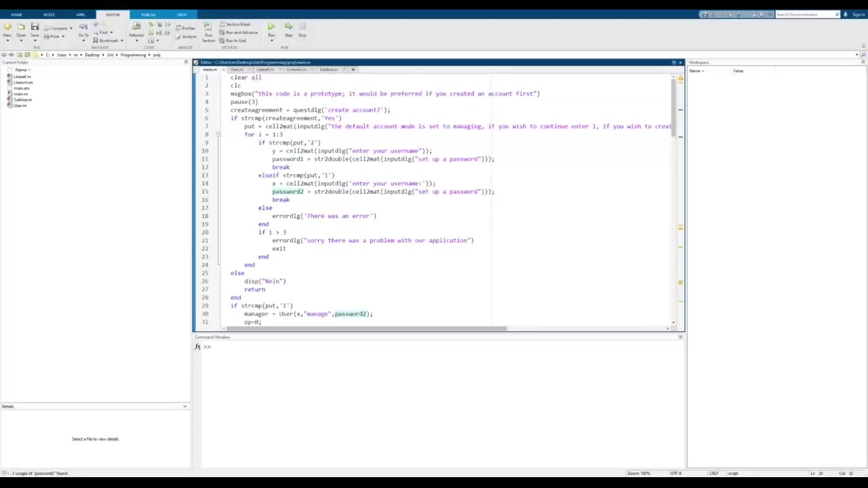Switch to the VIEW ribbon tab

click(182, 14)
